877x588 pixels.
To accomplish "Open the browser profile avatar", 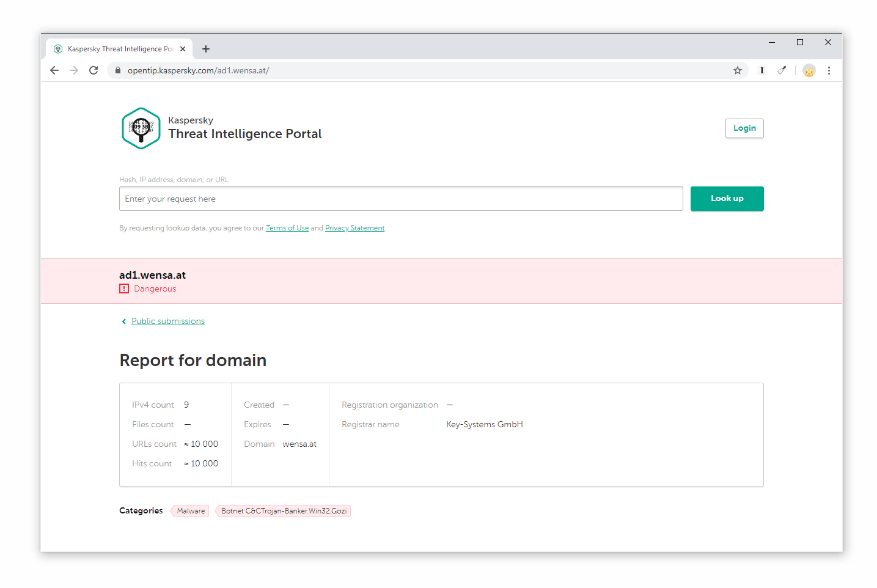I will (x=809, y=71).
